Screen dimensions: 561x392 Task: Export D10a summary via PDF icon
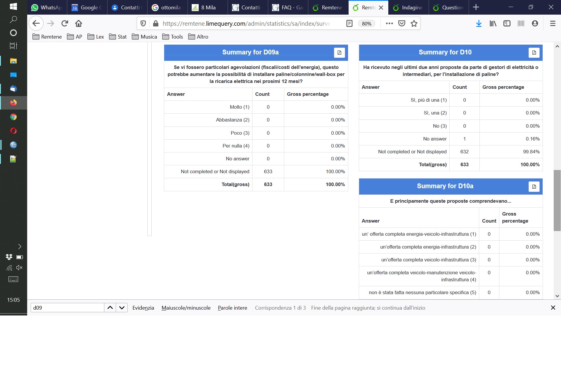534,186
